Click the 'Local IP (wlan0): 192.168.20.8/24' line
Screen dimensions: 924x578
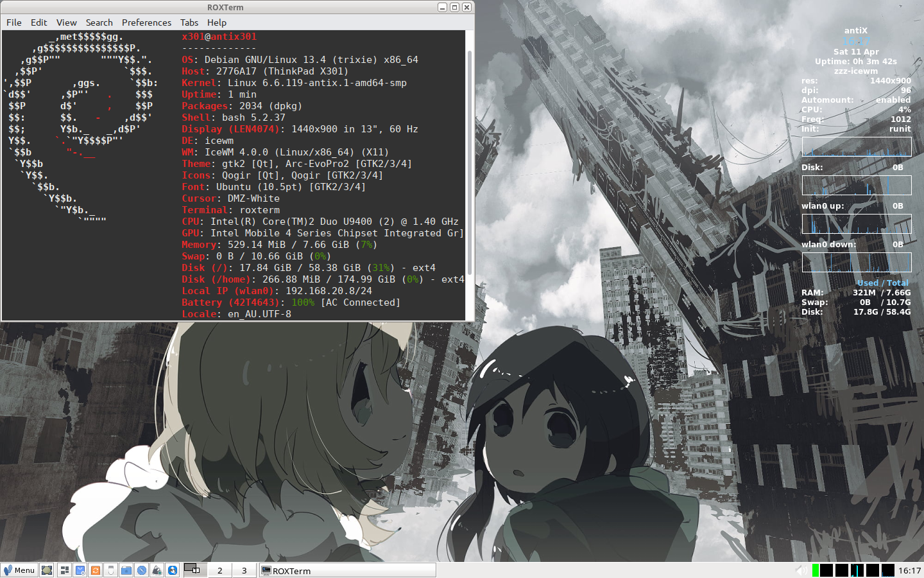click(277, 291)
